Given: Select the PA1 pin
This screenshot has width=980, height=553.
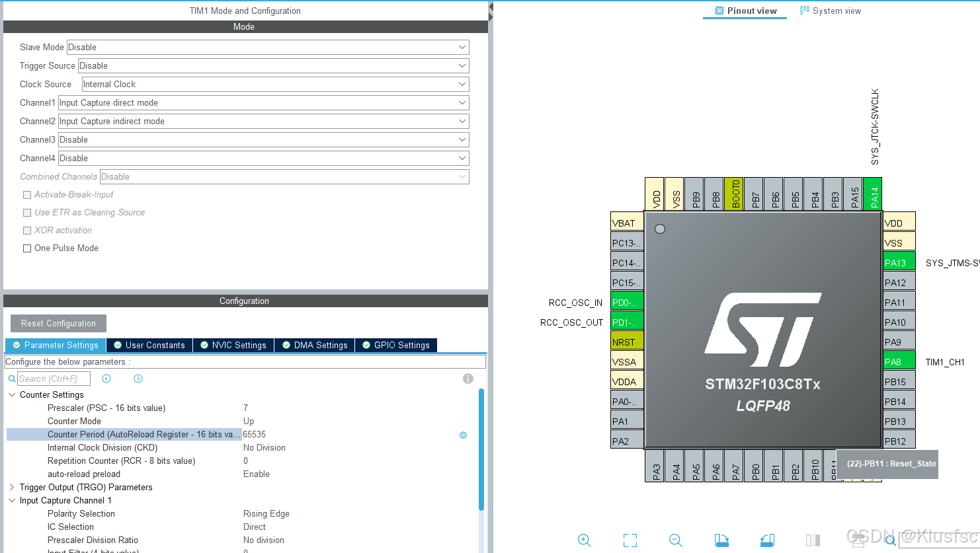Looking at the screenshot, I should [627, 421].
